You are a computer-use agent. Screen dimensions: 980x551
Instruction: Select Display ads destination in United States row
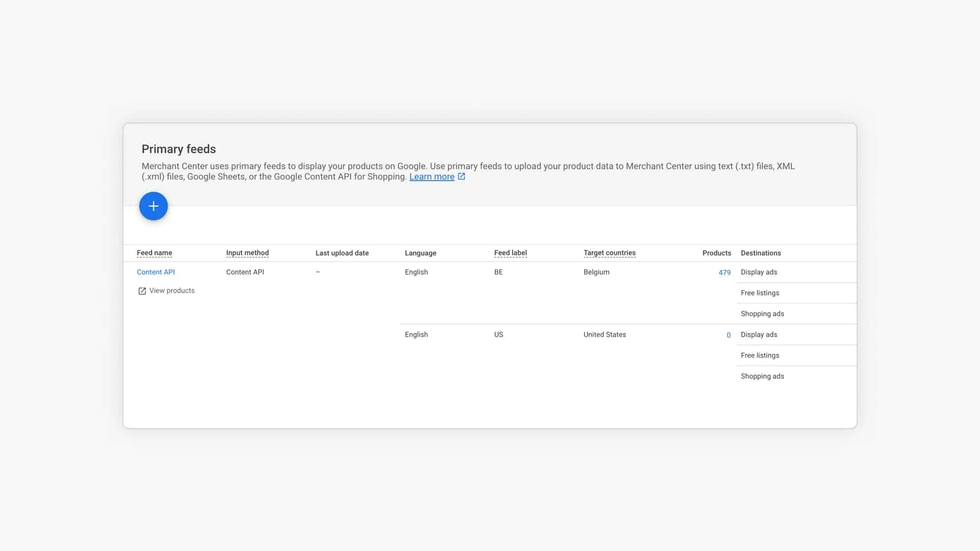click(758, 335)
